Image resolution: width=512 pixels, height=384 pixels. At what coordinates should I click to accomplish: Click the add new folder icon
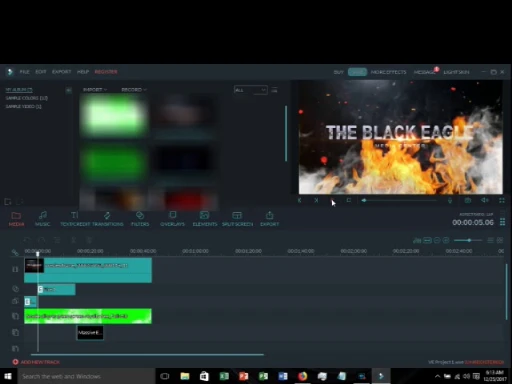[8, 202]
